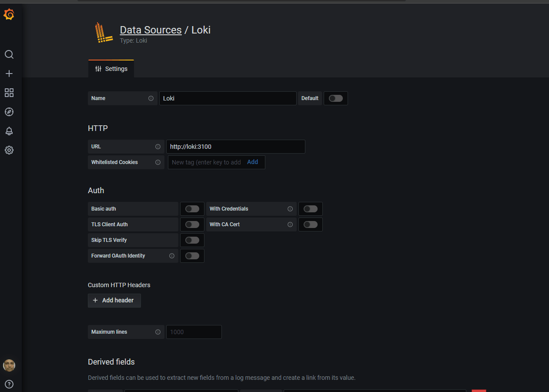
Task: Enable Basic auth
Action: (x=192, y=209)
